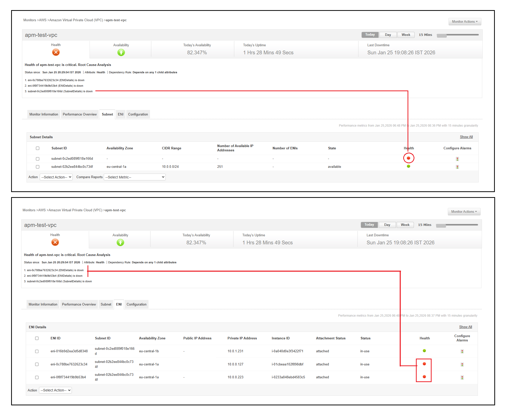Select the Week time range button in top panel
This screenshot has height=420, width=509.
tap(406, 35)
